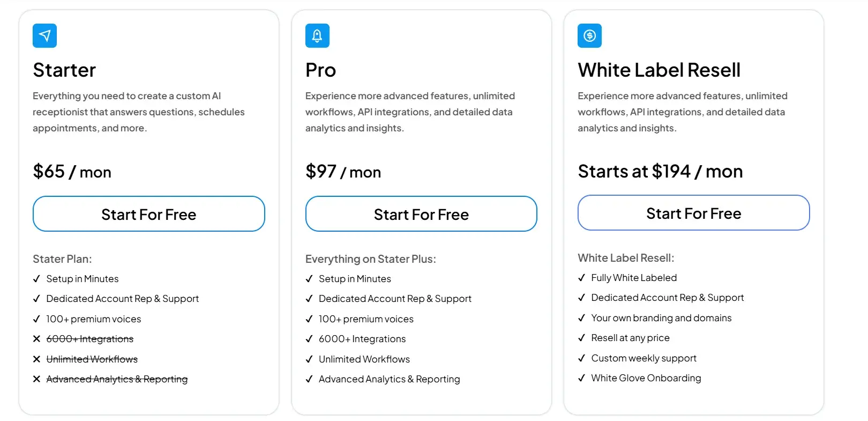Click the crossed-out Advanced Analytics & Reporting item
Screen dimensions: 868x421
click(117, 379)
